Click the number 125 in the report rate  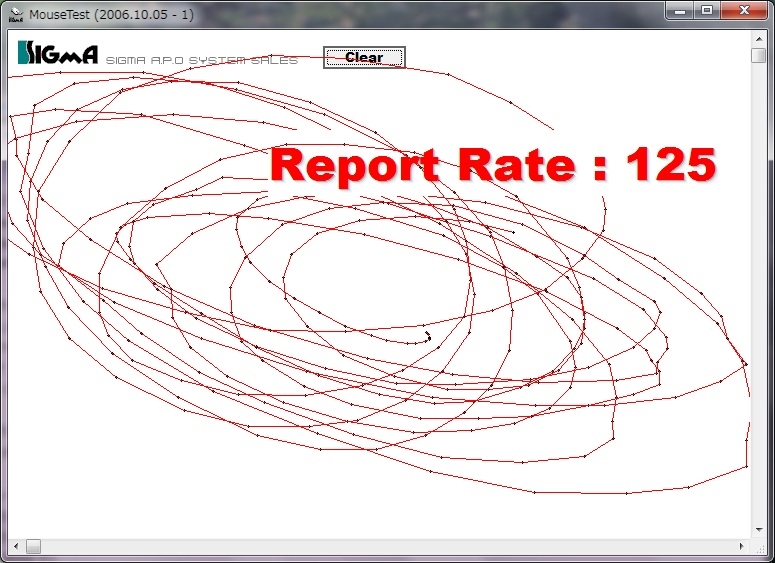(670, 165)
